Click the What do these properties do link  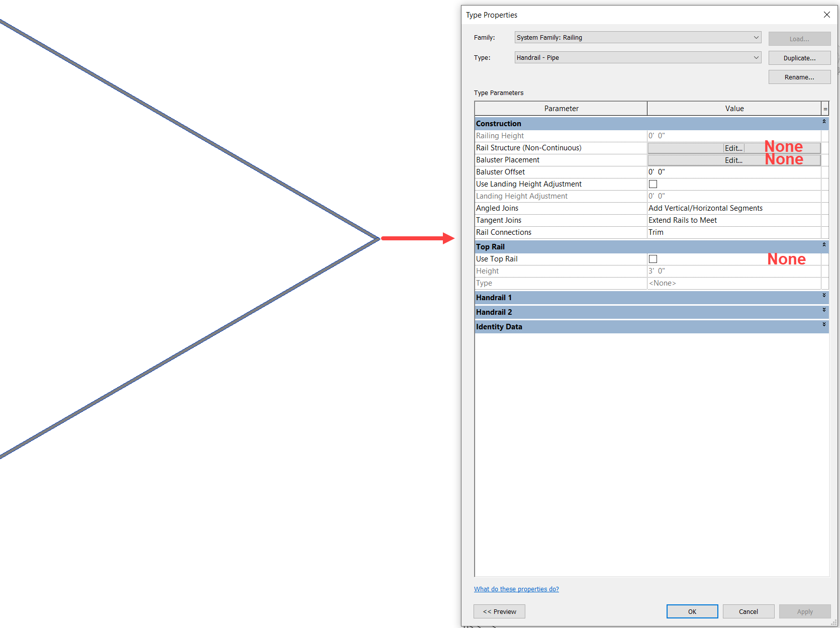[x=516, y=589]
